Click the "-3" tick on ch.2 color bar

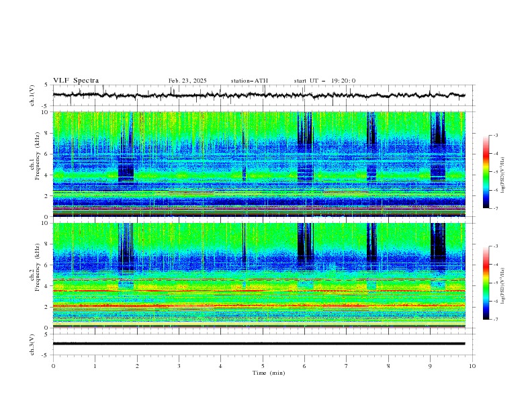495,246
